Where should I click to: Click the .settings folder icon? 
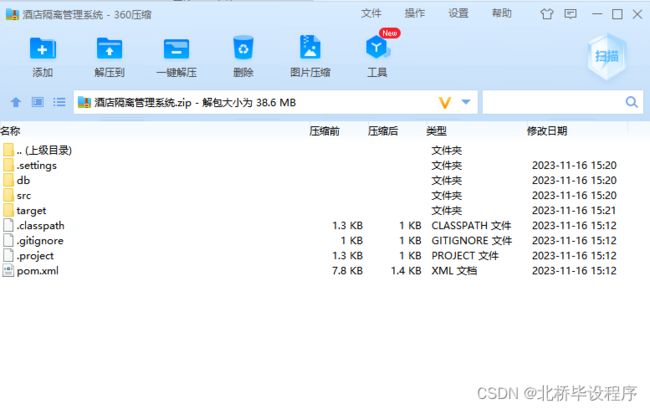pos(8,165)
